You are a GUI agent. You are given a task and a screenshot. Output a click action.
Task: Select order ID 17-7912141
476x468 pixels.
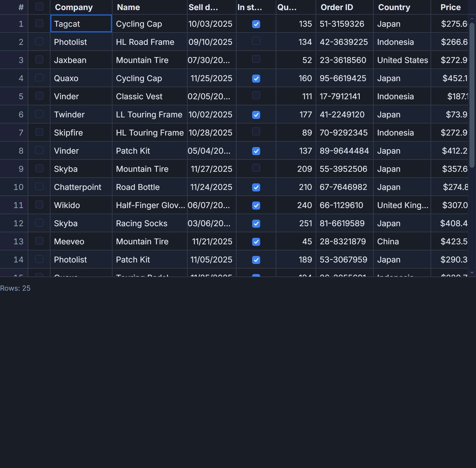(345, 96)
